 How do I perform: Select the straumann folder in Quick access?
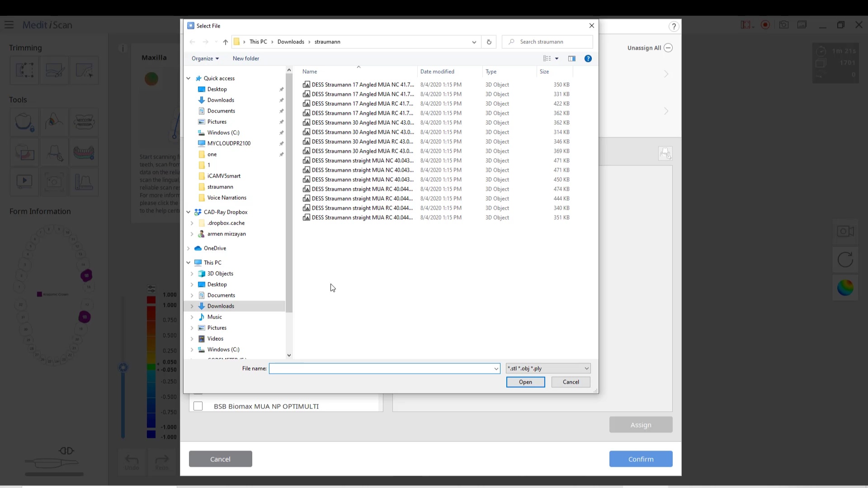tap(220, 187)
